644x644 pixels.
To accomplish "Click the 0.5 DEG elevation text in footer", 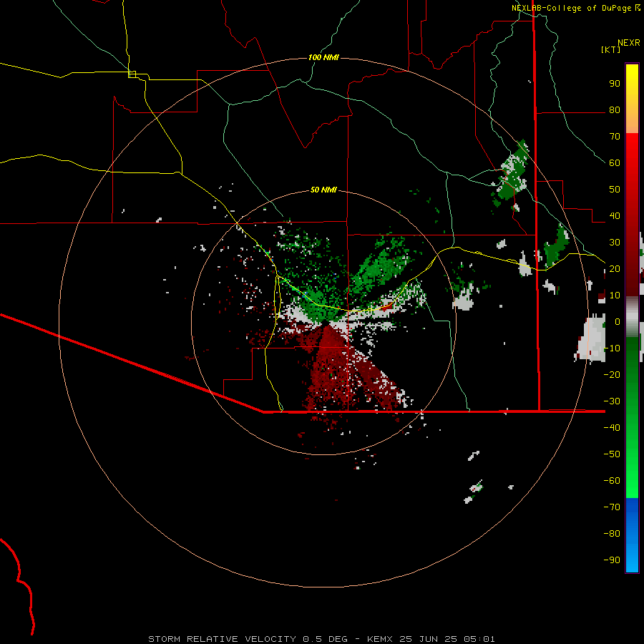I will tap(326, 639).
